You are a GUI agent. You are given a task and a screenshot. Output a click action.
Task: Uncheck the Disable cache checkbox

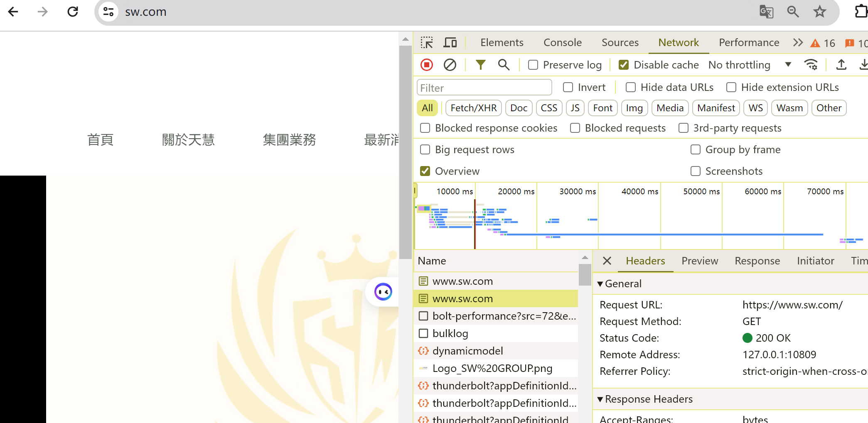tap(623, 65)
